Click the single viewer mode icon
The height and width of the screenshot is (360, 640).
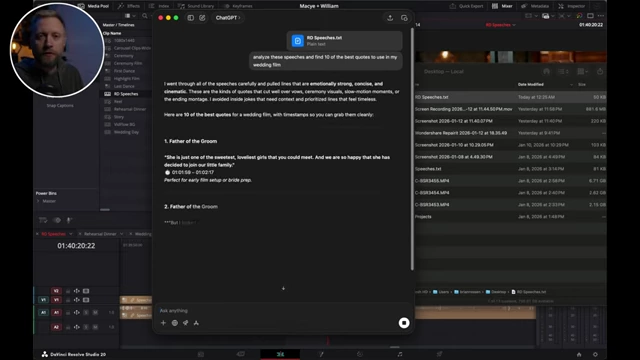(x=590, y=16)
